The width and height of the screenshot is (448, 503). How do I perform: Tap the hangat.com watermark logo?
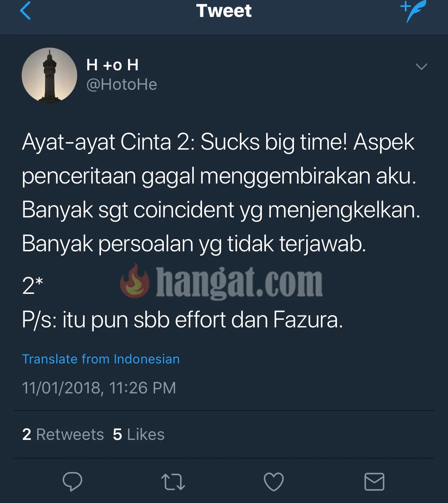[221, 282]
